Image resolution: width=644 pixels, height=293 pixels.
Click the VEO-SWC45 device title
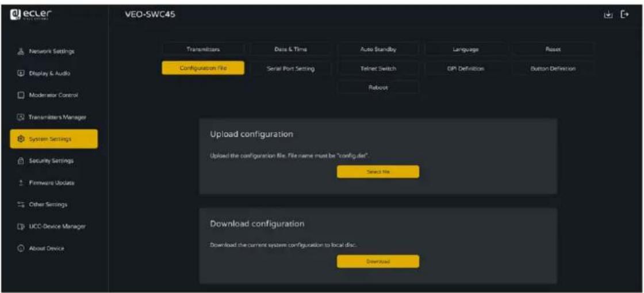[150, 15]
